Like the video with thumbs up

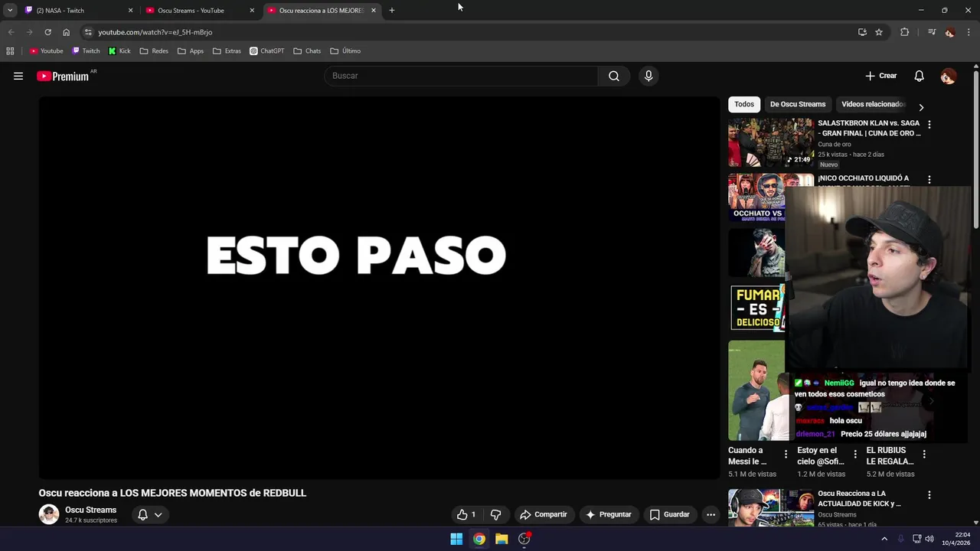[x=466, y=514]
